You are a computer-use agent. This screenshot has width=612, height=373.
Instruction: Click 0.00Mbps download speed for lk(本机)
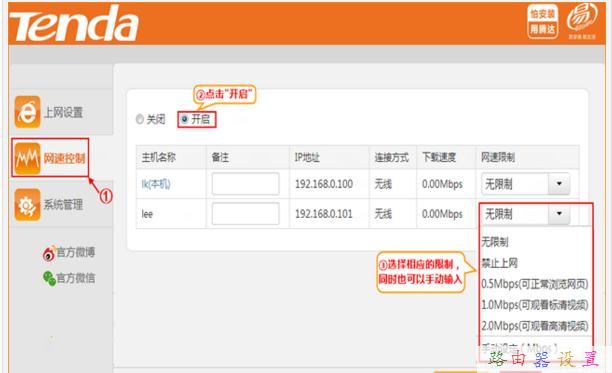pyautogui.click(x=442, y=184)
